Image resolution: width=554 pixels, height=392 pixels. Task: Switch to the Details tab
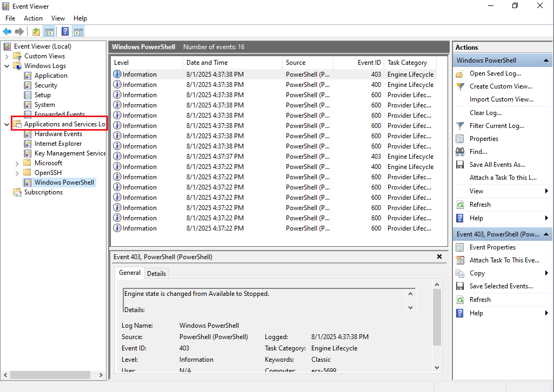click(157, 273)
